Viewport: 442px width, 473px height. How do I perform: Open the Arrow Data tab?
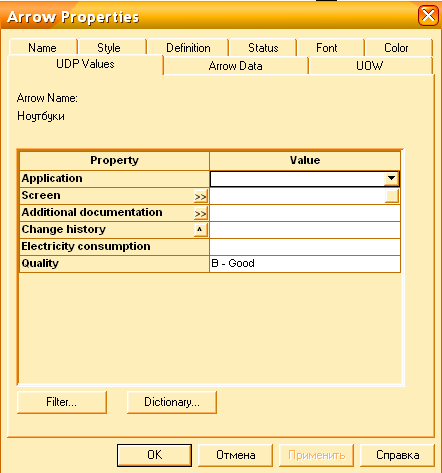pos(236,66)
